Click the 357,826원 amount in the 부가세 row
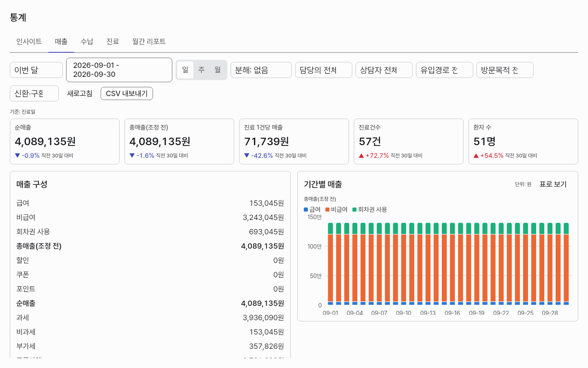588x368 pixels. coord(266,346)
